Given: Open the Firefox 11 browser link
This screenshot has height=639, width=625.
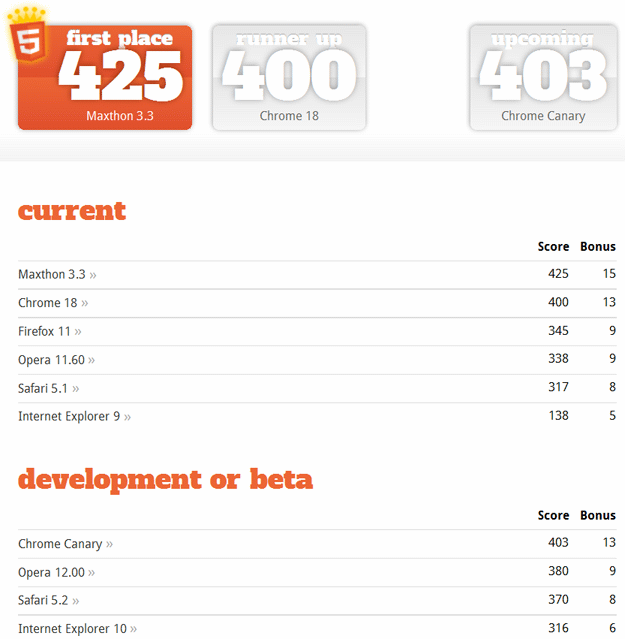Looking at the screenshot, I should click(44, 331).
